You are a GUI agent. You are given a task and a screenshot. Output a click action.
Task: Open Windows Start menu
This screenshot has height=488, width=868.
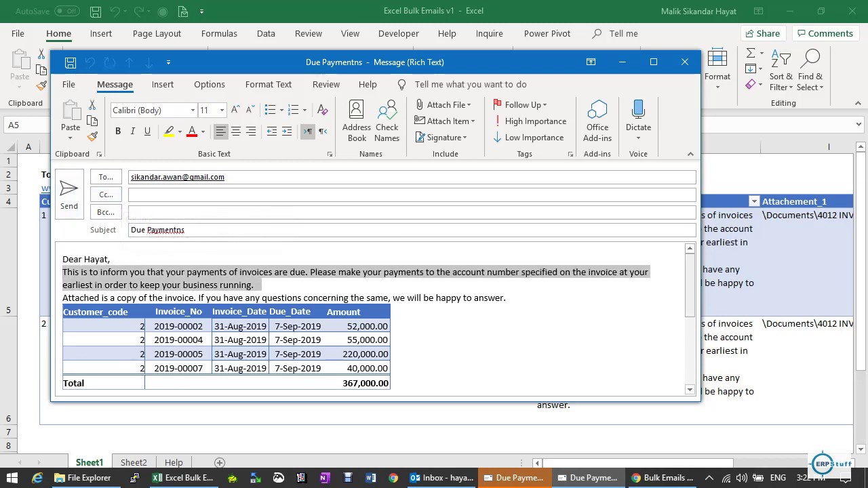click(12, 478)
